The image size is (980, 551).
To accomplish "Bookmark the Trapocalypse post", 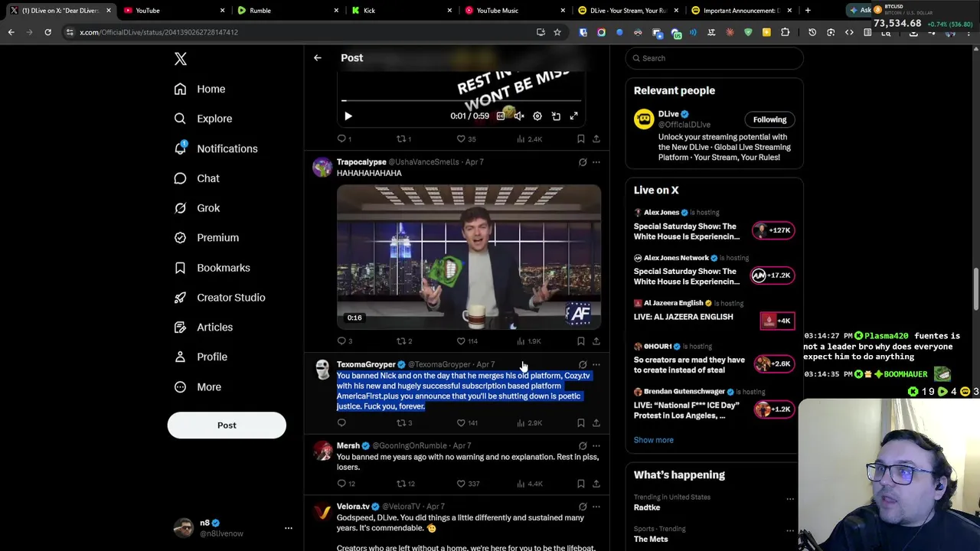I will [x=581, y=341].
